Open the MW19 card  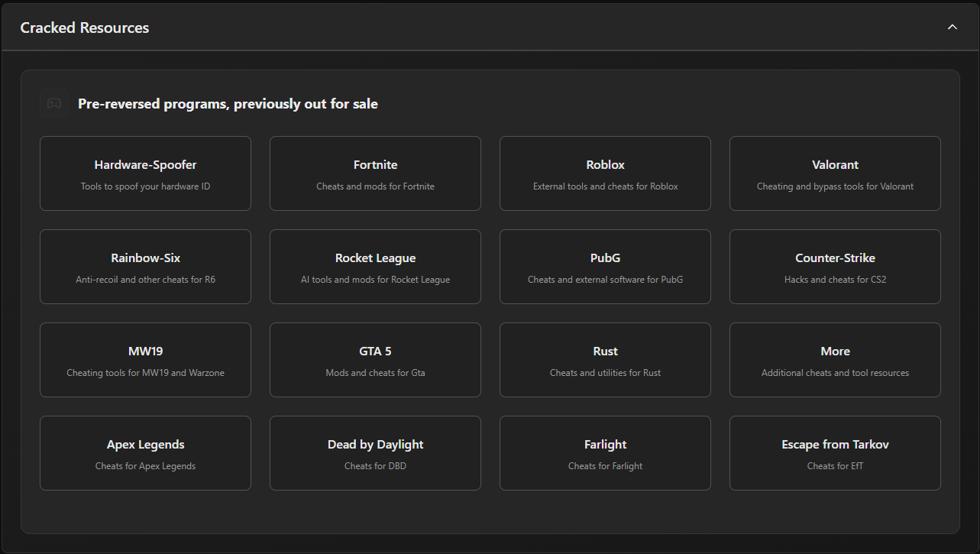point(145,360)
